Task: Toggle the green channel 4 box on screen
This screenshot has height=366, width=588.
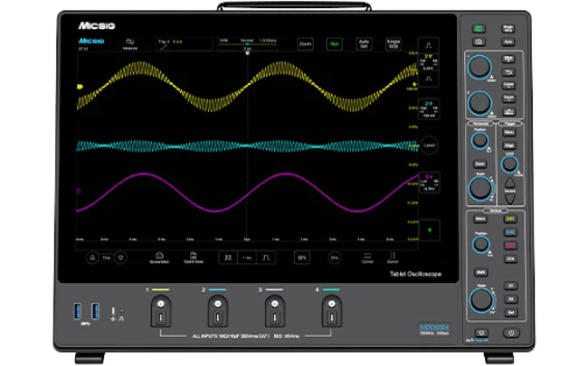Action: 430,230
